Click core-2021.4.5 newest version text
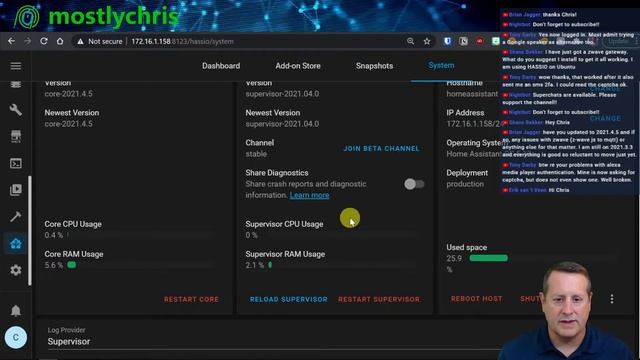 coord(69,124)
